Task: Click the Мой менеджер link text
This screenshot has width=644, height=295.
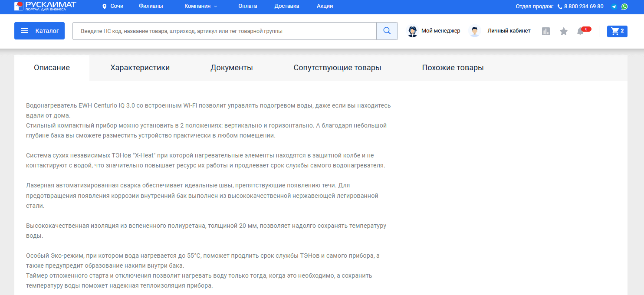Action: (440, 31)
